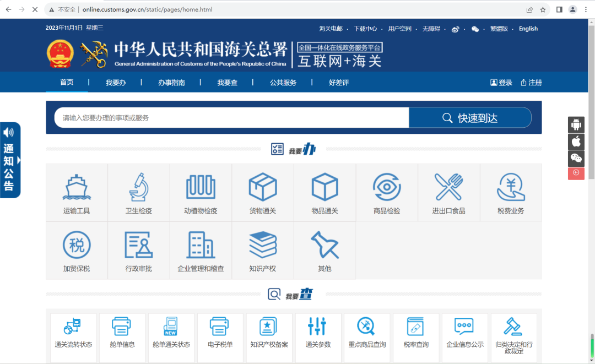This screenshot has width=595, height=364.
Task: Bookmark this page with the star icon
Action: pyautogui.click(x=543, y=9)
